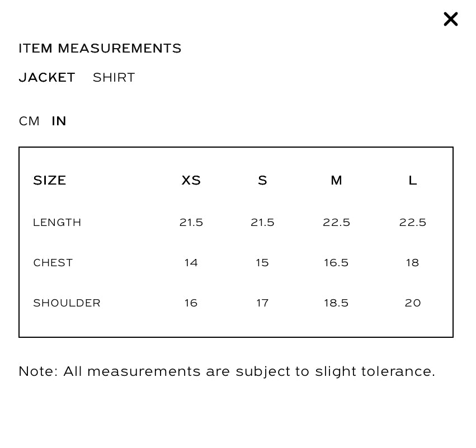Screen dimensions: 476x448
Task: Close the item measurements popup
Action: point(450,19)
